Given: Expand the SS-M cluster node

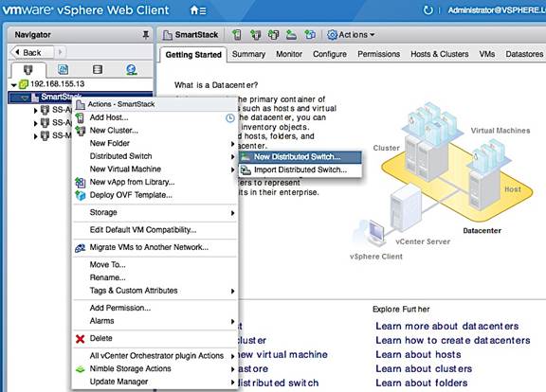Looking at the screenshot, I should (x=35, y=136).
